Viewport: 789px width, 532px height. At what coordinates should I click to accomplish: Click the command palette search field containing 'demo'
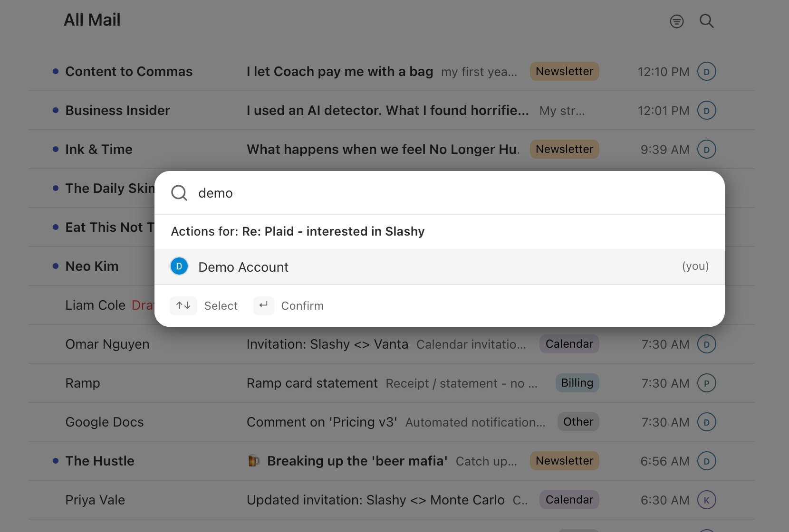[440, 193]
